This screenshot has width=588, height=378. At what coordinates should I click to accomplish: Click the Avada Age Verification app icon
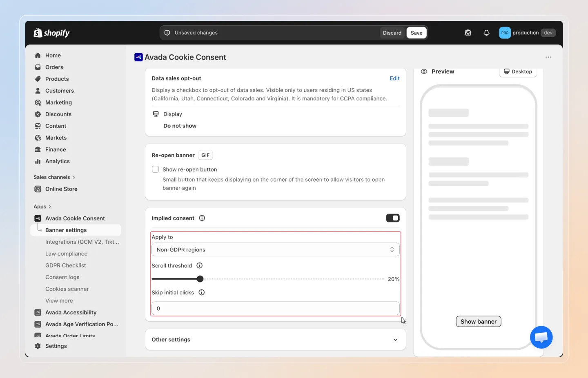(38, 324)
